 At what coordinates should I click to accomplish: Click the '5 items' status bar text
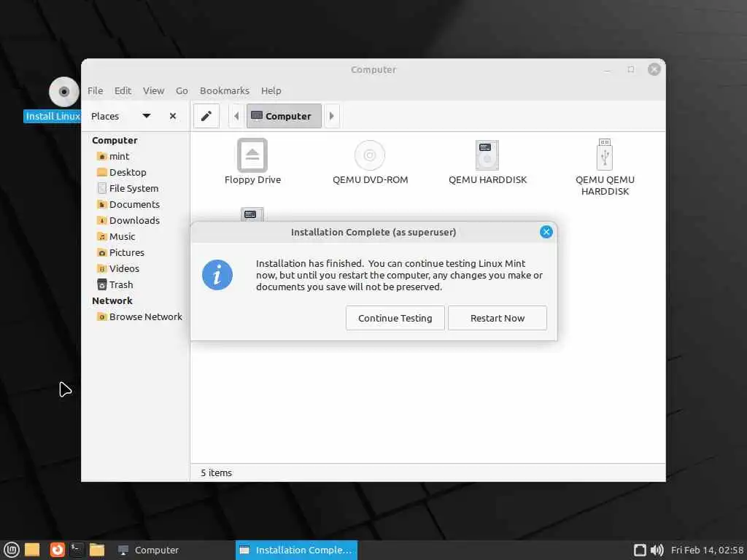click(216, 472)
